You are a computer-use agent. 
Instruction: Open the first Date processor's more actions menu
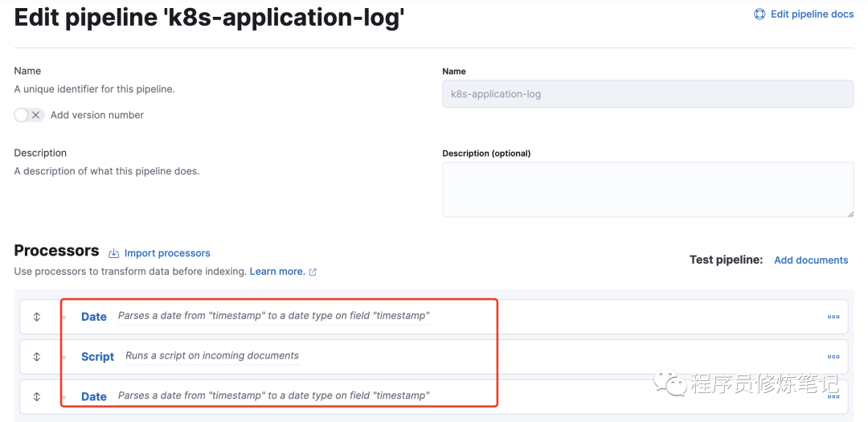tap(833, 317)
